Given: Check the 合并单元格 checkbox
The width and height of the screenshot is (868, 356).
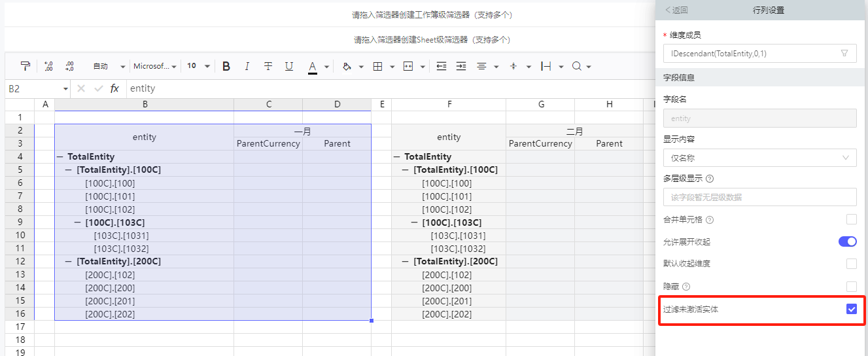Looking at the screenshot, I should click(x=851, y=219).
